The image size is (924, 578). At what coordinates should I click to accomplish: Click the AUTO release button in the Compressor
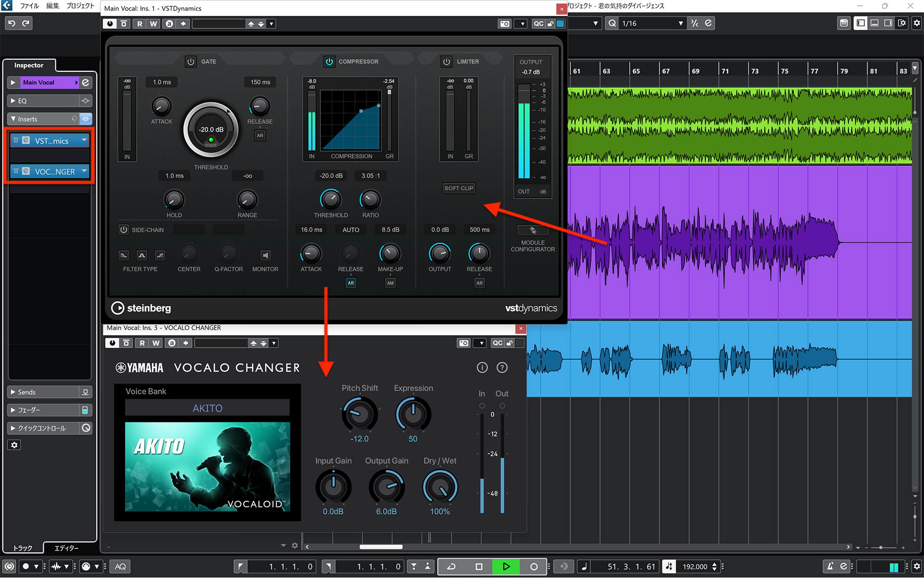pos(350,229)
